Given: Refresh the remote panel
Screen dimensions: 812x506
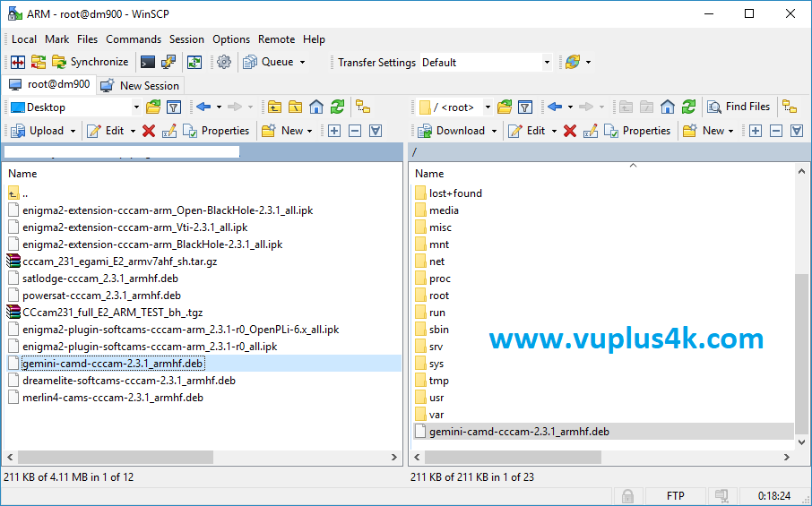Looking at the screenshot, I should point(688,107).
